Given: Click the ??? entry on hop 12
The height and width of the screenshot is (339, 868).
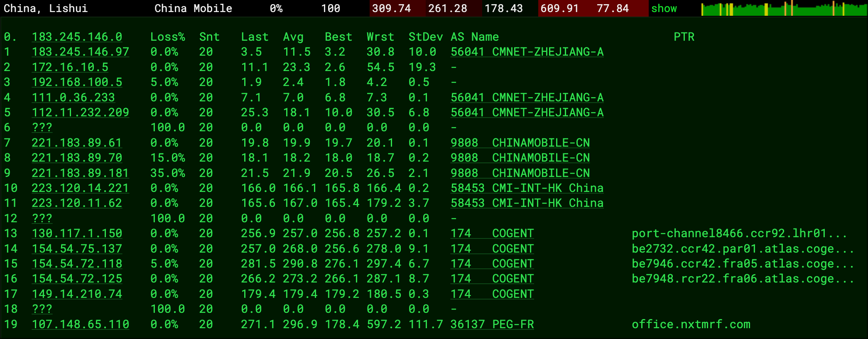Looking at the screenshot, I should (42, 219).
